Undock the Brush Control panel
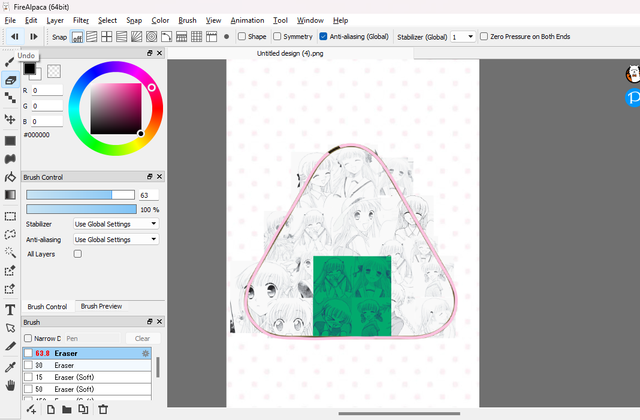This screenshot has height=420, width=640. pyautogui.click(x=150, y=177)
